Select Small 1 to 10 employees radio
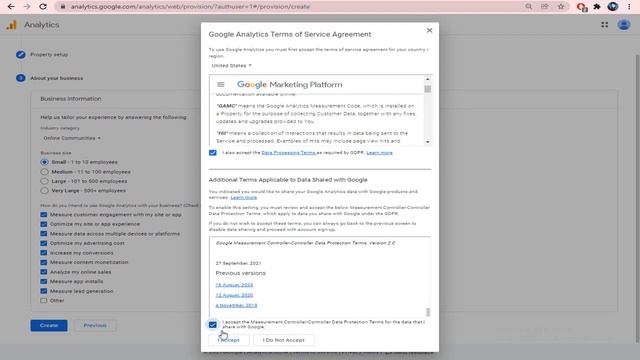Image resolution: width=640 pixels, height=360 pixels. 44,162
